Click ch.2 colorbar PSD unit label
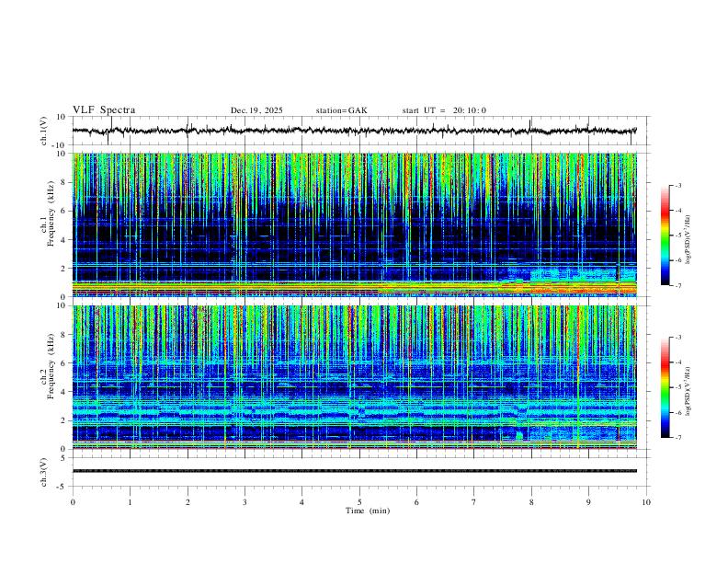This screenshot has height=563, width=728. pyautogui.click(x=688, y=391)
